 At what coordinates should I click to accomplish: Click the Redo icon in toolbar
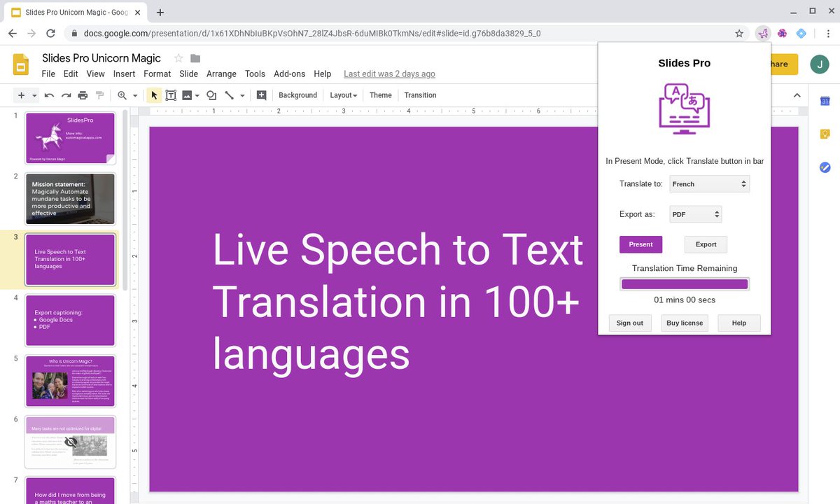pos(66,95)
